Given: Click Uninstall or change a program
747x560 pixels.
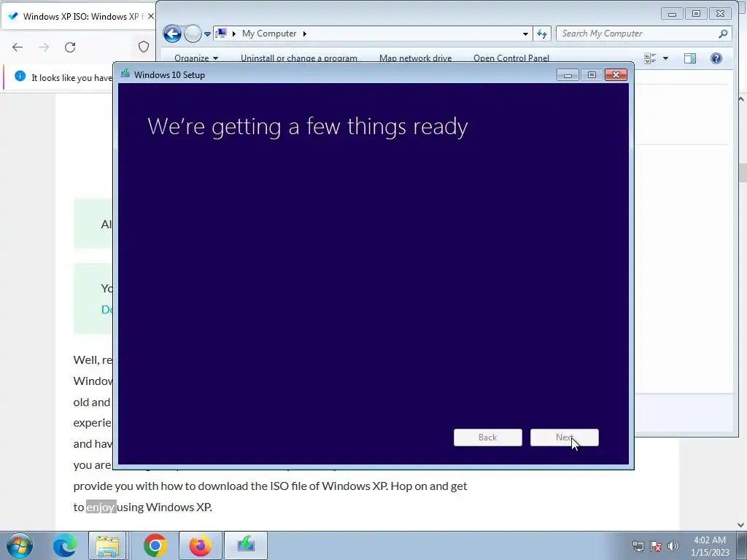Looking at the screenshot, I should pos(298,58).
